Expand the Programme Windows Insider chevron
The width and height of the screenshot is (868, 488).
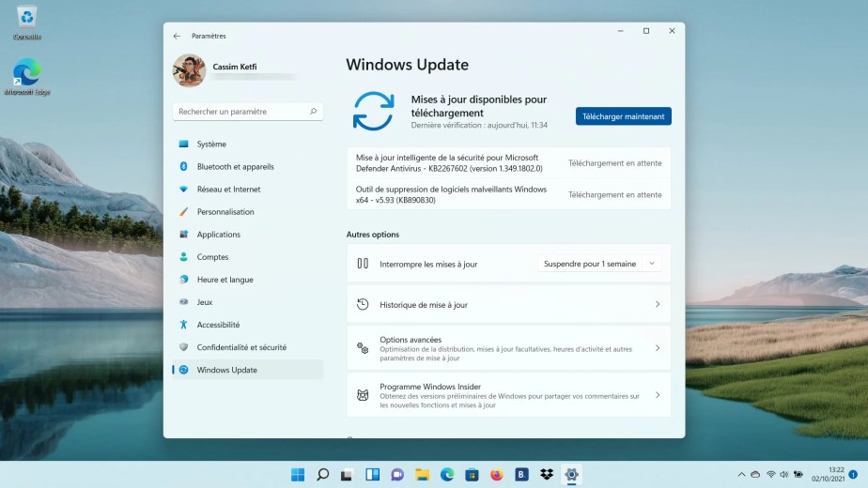tap(658, 395)
